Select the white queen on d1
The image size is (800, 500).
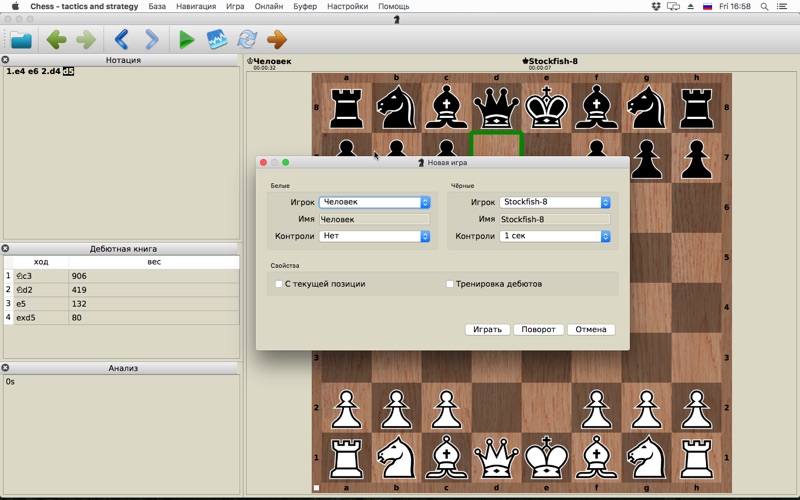tap(496, 458)
